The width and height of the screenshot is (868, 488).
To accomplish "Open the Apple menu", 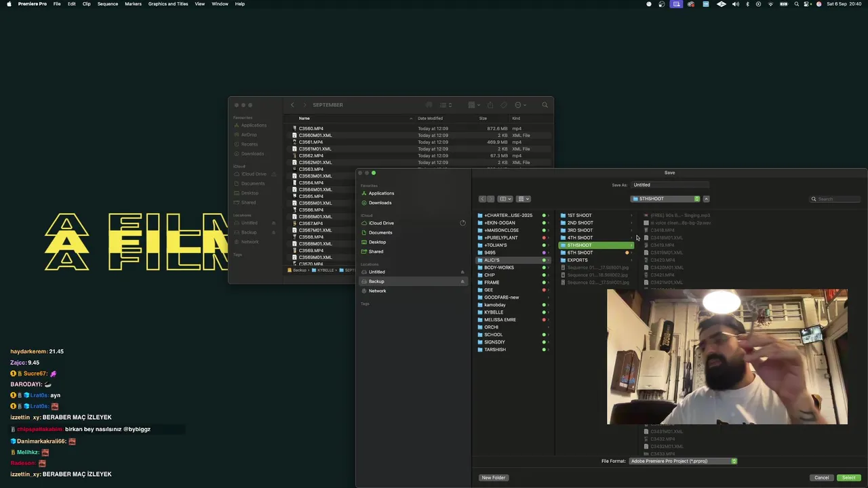I will [9, 4].
